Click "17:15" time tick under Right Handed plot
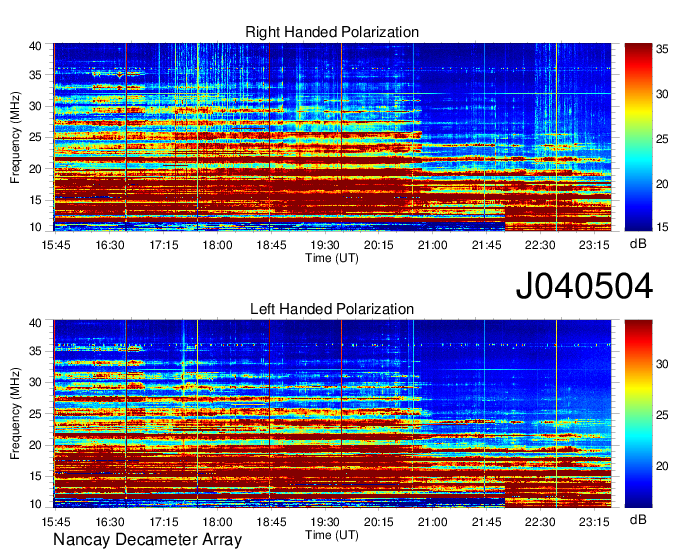Screen dimensions: 680x552 [x=163, y=245]
